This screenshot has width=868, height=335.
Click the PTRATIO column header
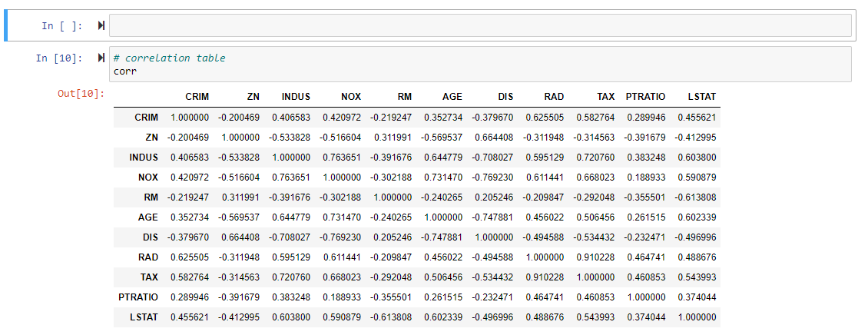pos(645,96)
